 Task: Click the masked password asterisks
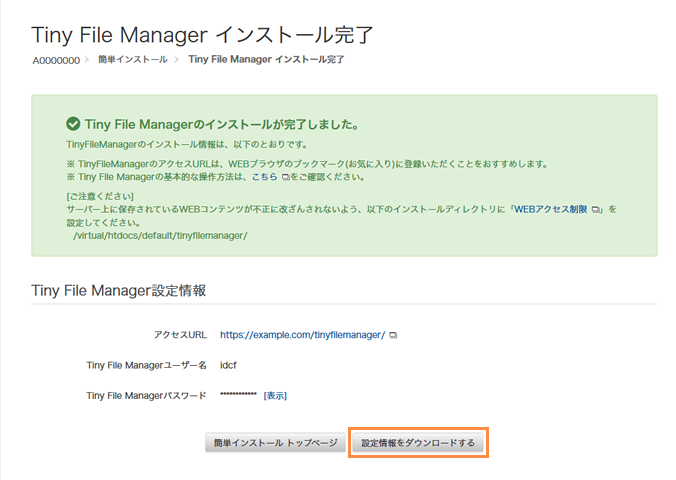238,396
